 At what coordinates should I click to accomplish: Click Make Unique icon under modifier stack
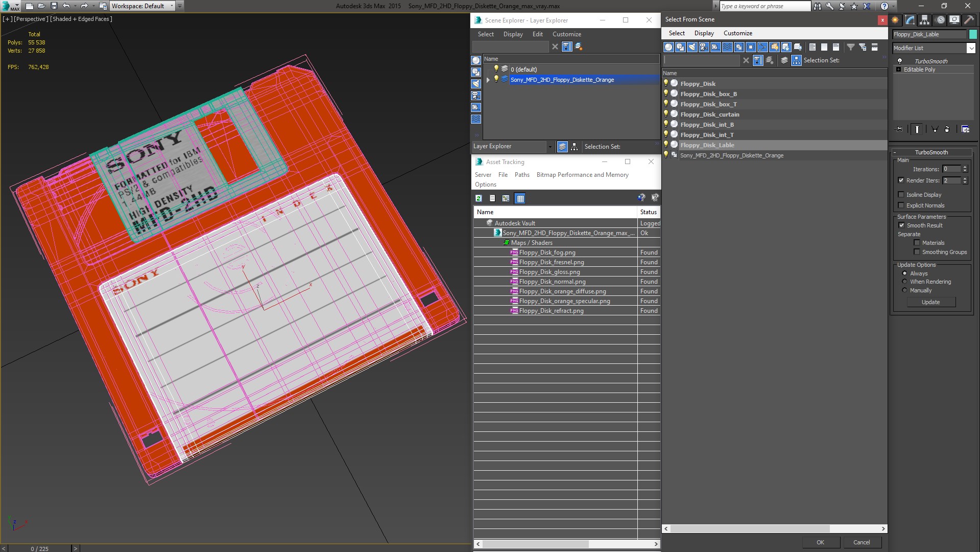(935, 129)
